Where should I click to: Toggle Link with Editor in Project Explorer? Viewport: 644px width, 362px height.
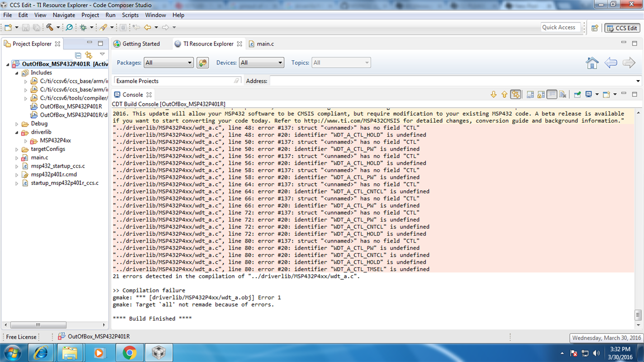[88, 55]
